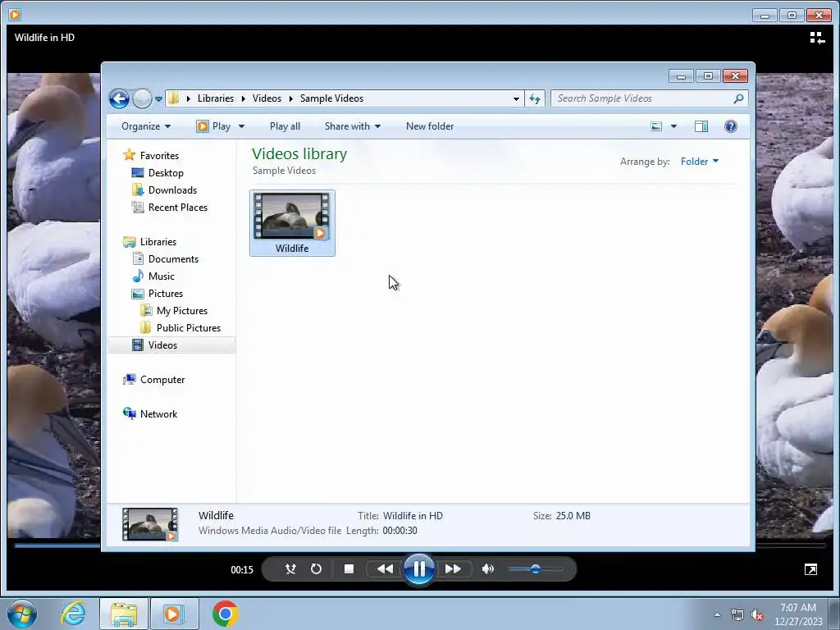Open Downloads in Favorites
The height and width of the screenshot is (630, 840).
tap(172, 190)
